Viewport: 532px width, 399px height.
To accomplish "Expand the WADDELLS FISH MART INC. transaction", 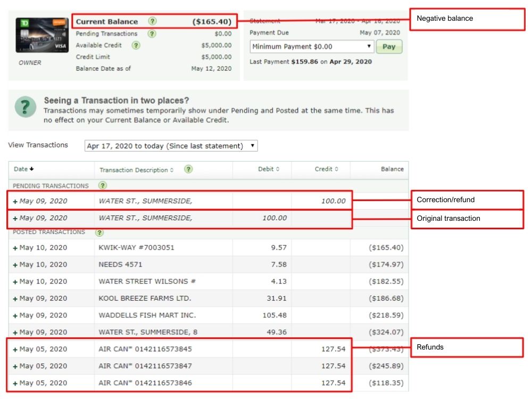I will 15,315.
